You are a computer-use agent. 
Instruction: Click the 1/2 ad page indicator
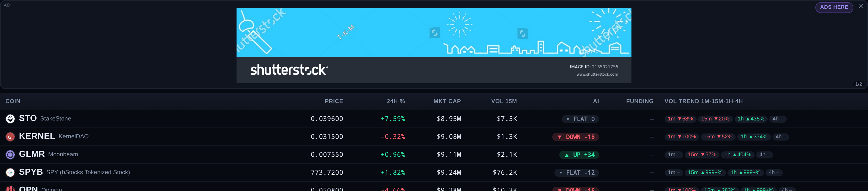coord(859,84)
